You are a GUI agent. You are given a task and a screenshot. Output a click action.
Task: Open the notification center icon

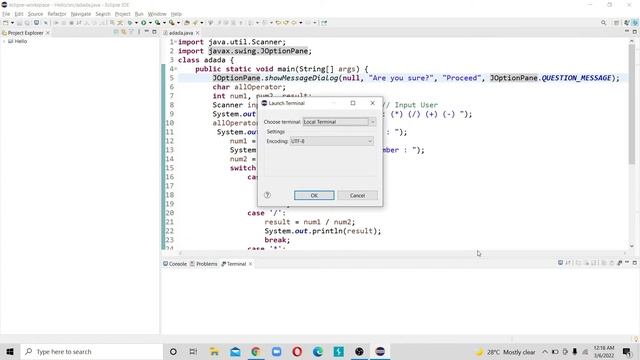627,351
